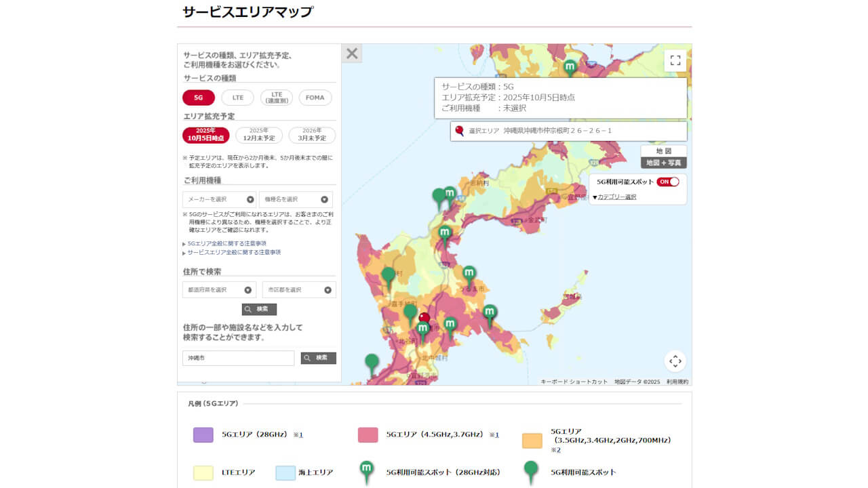Screen dimensions: 868x488
Task: Open the 都道府県を選択 dropdown
Action: coord(220,289)
